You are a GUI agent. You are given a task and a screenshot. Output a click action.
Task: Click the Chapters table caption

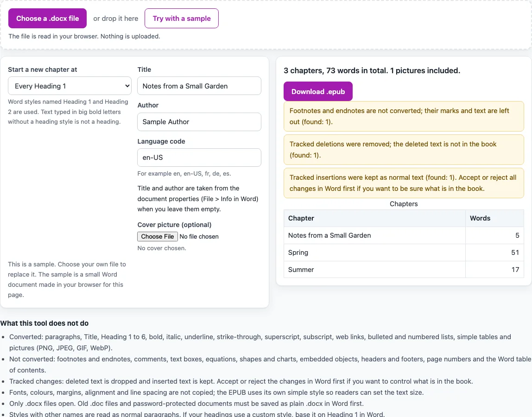(x=404, y=204)
